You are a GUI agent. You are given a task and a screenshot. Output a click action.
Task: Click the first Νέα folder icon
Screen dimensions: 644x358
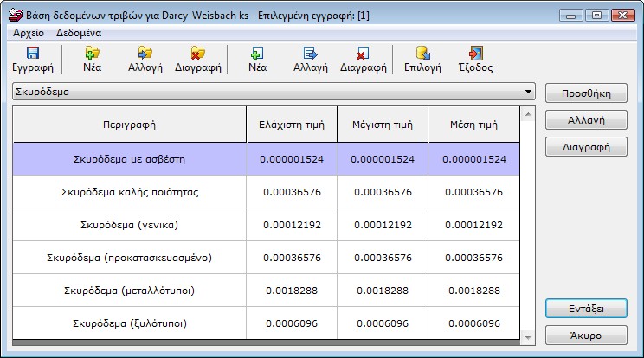click(91, 54)
